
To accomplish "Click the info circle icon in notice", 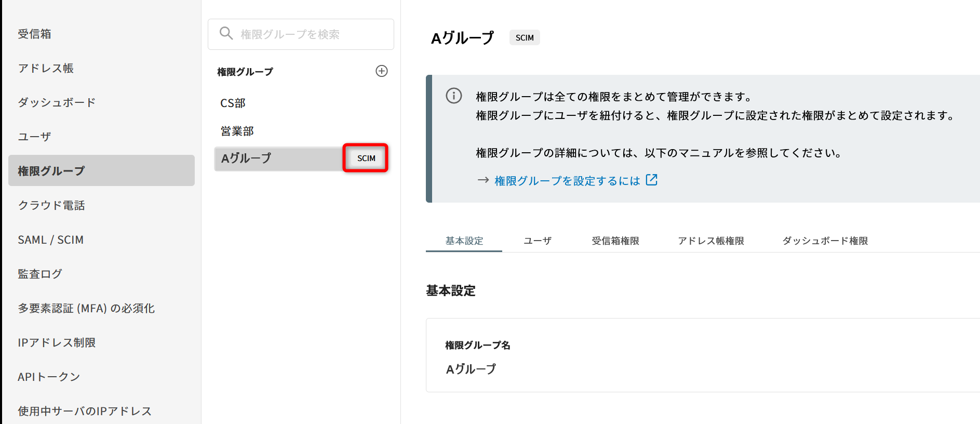I will [454, 96].
